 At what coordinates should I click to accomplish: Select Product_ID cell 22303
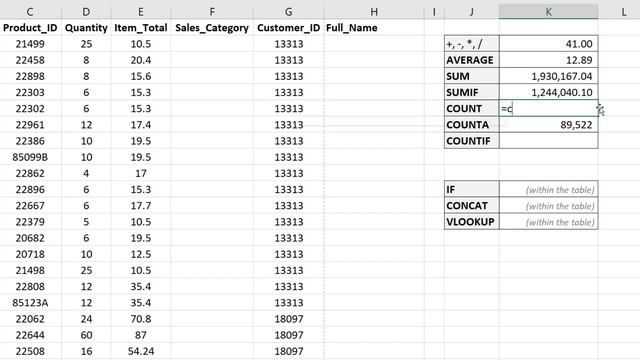(x=30, y=92)
